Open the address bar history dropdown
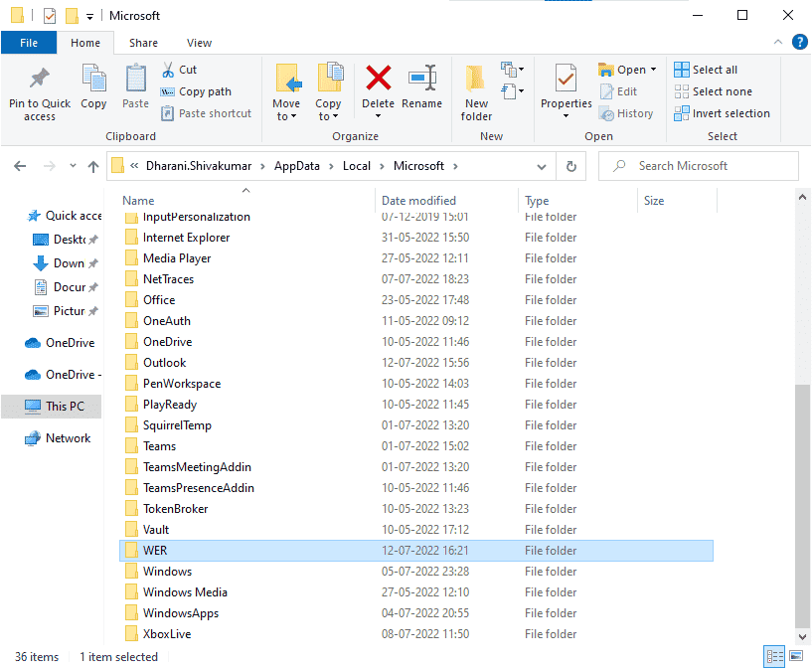 pyautogui.click(x=542, y=166)
